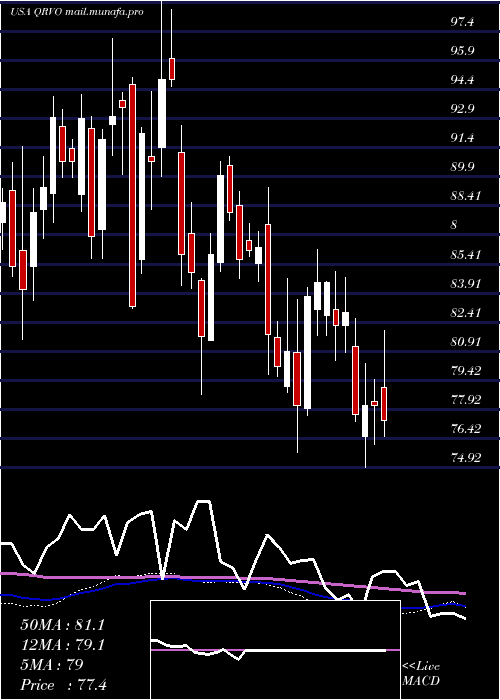The width and height of the screenshot is (500, 700).
Task: Select the 74.92 price axis label
Action: (465, 458)
